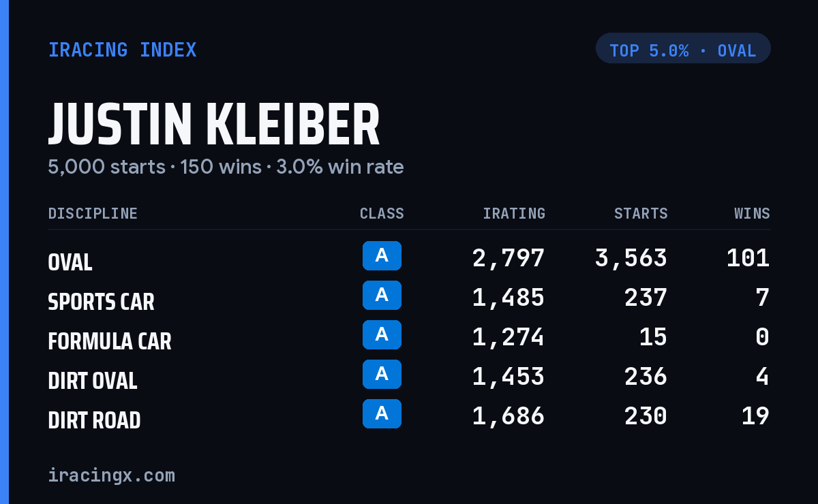Click the career starts and wins summary line
Viewport: 818px width, 504px height.
pyautogui.click(x=226, y=167)
